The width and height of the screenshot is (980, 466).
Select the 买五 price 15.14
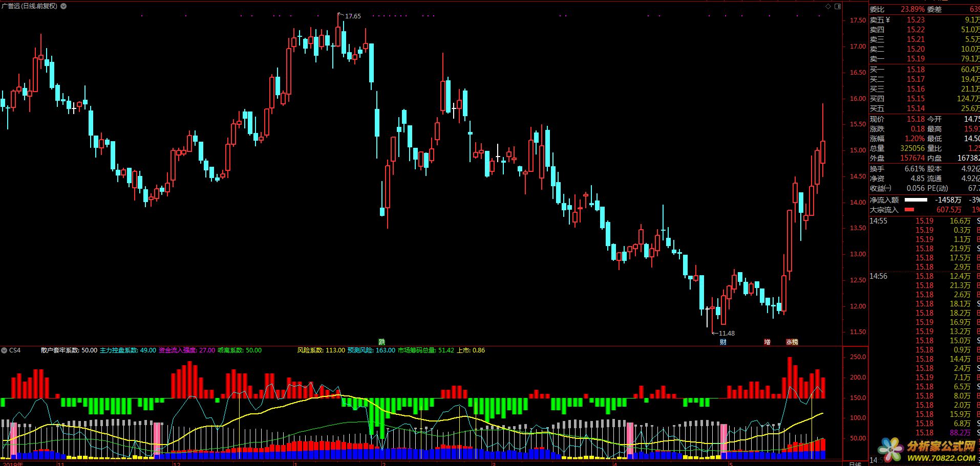[x=915, y=108]
